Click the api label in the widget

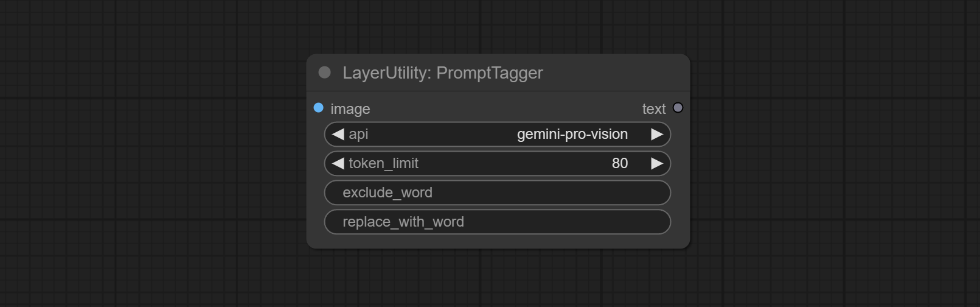(x=358, y=134)
